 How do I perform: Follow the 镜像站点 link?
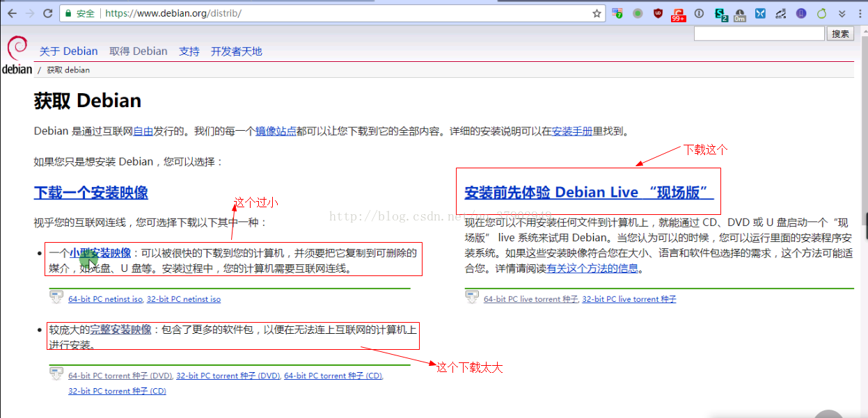(276, 131)
